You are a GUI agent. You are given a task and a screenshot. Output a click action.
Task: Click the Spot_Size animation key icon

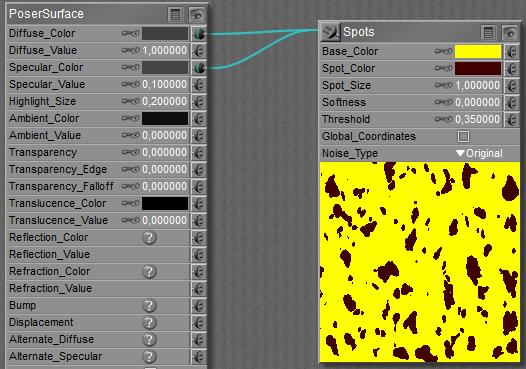(x=443, y=85)
